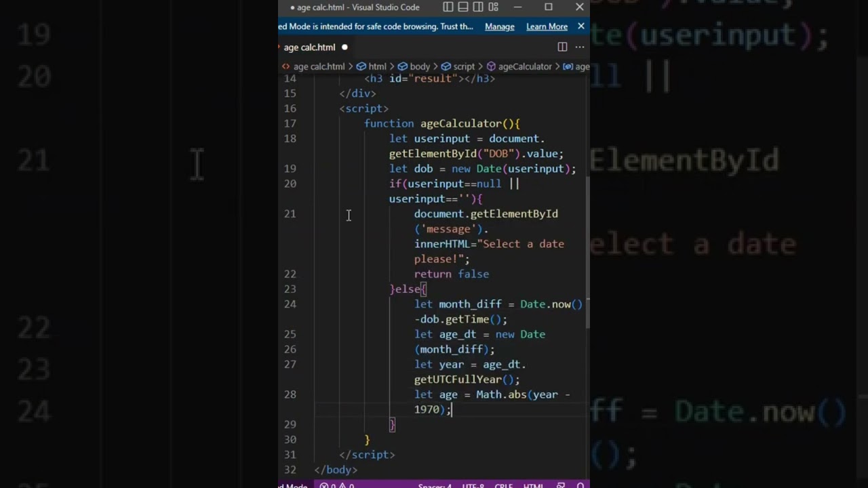Viewport: 868px width, 488px height.
Task: Open editor More Actions ellipsis menu
Action: [x=580, y=47]
